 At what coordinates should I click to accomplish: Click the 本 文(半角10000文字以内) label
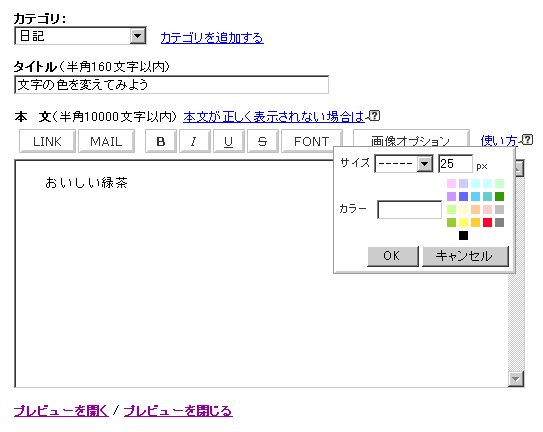tap(96, 117)
